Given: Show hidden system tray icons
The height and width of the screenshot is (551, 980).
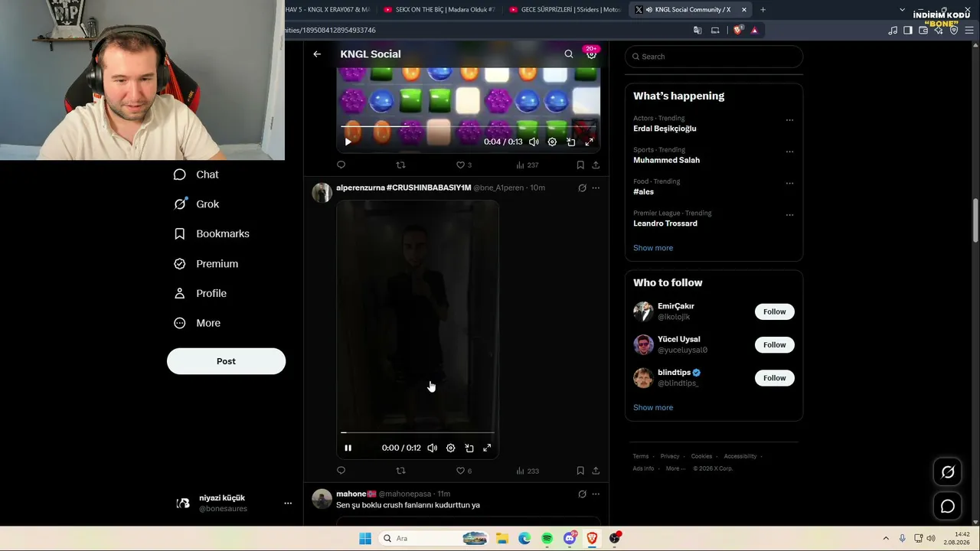Looking at the screenshot, I should (886, 539).
